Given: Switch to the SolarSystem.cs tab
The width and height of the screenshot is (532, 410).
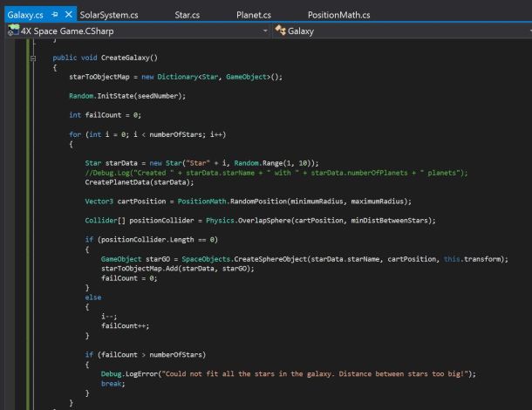Looking at the screenshot, I should point(108,15).
